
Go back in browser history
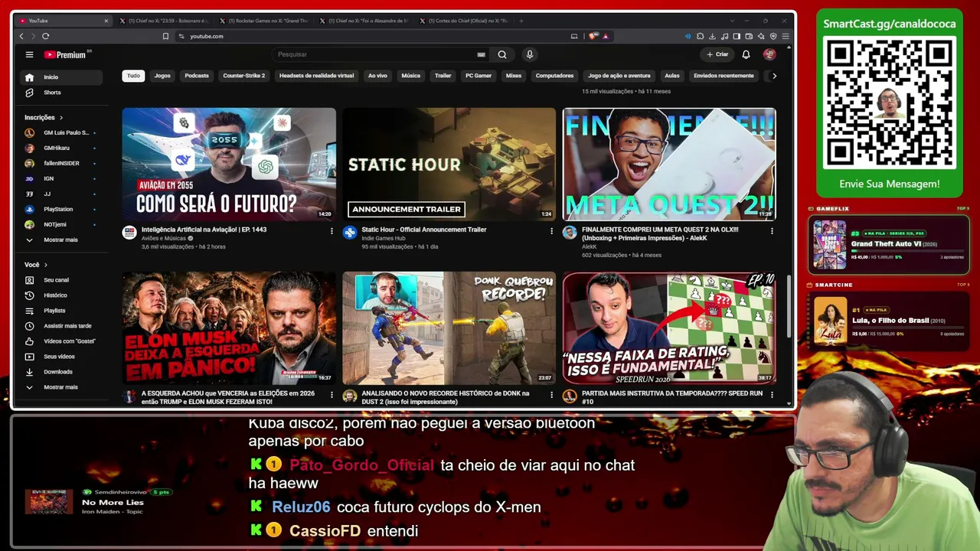[21, 36]
